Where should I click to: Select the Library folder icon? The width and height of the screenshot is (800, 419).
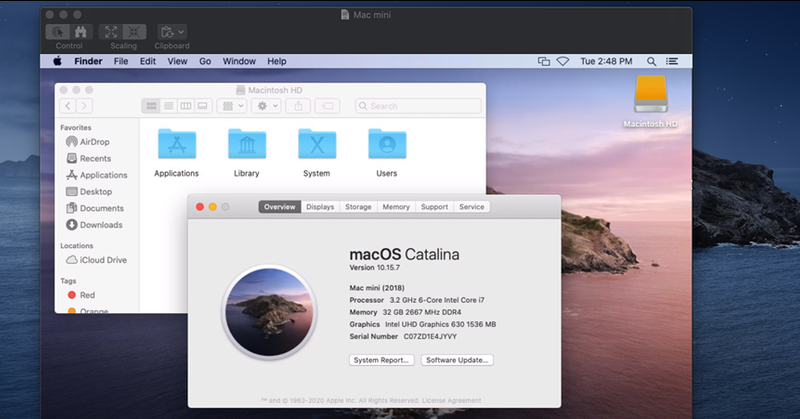(247, 144)
